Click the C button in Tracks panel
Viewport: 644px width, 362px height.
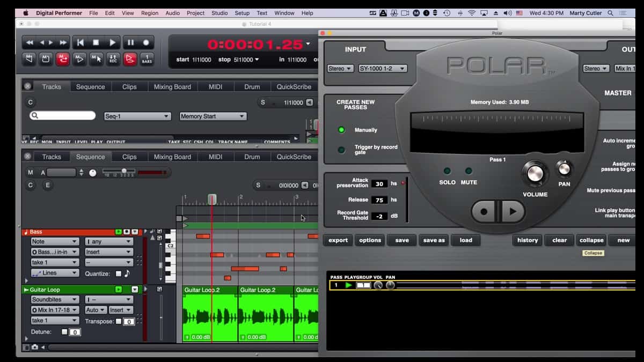coord(31,102)
